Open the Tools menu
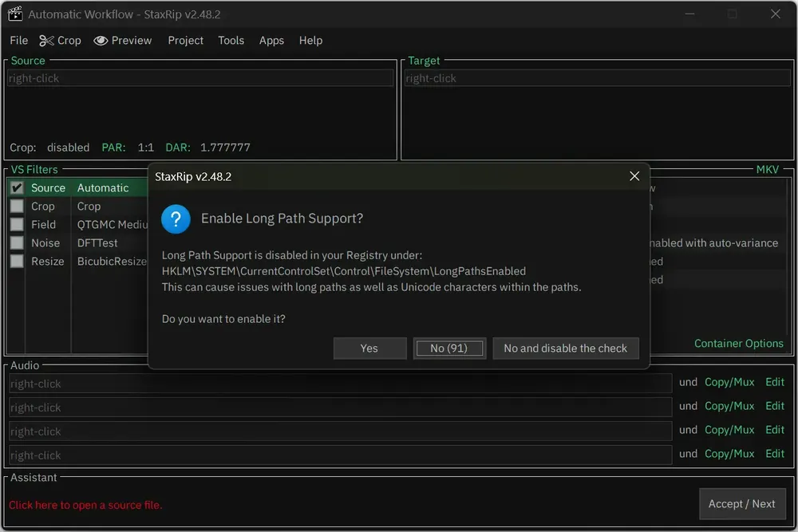 click(231, 41)
